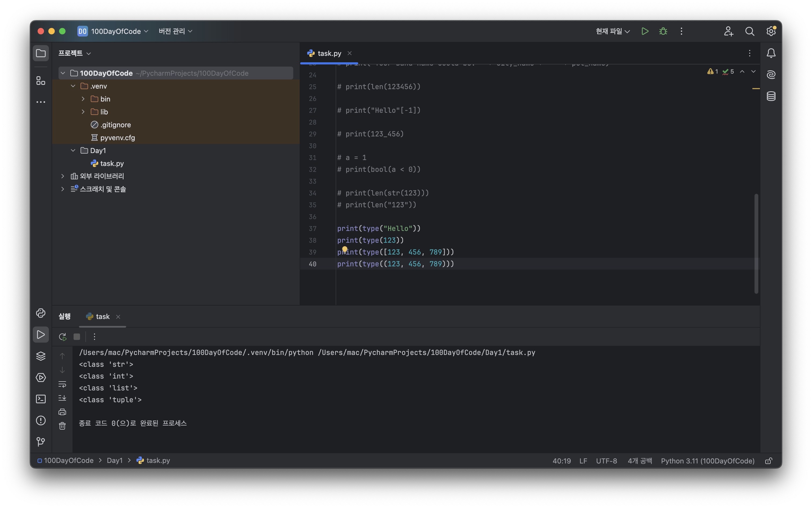Click the Python 3.11 interpreter in the status bar
Viewport: 812px width, 508px height.
click(707, 461)
